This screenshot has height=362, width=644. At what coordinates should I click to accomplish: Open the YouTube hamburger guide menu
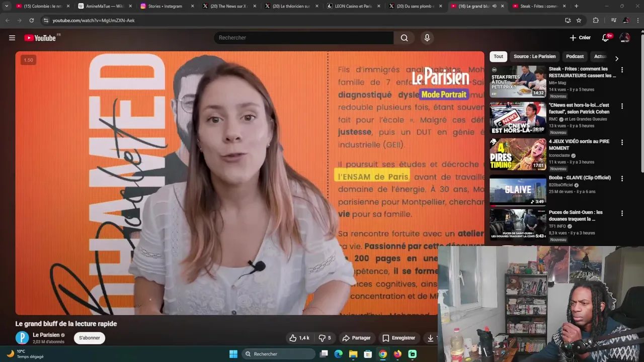pyautogui.click(x=12, y=38)
